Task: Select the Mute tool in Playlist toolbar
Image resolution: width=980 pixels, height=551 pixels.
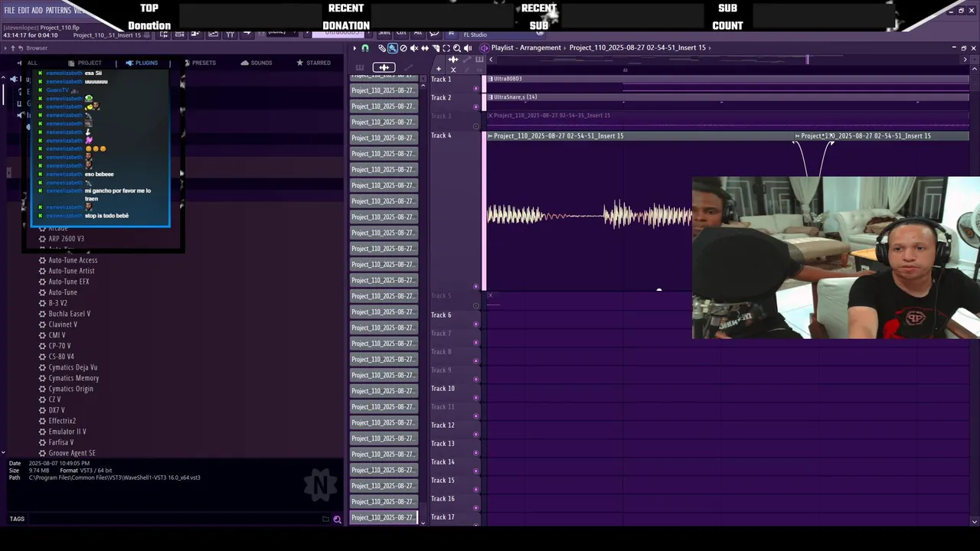Action: (x=414, y=48)
